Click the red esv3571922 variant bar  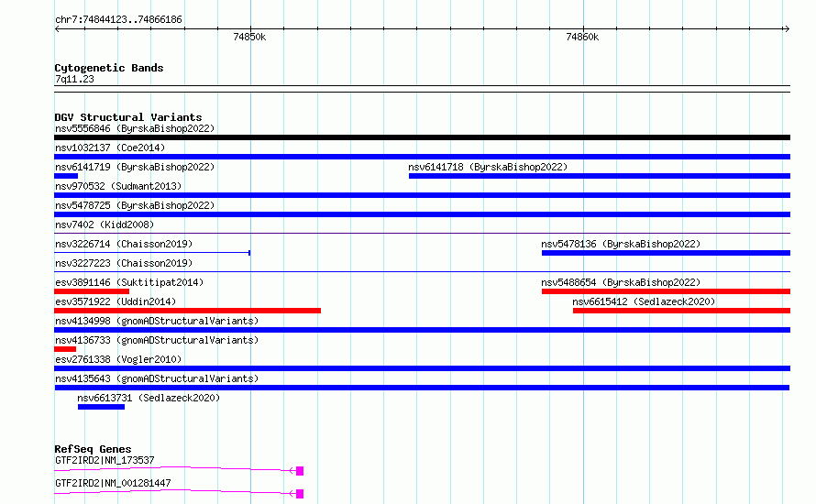pyautogui.click(x=187, y=311)
